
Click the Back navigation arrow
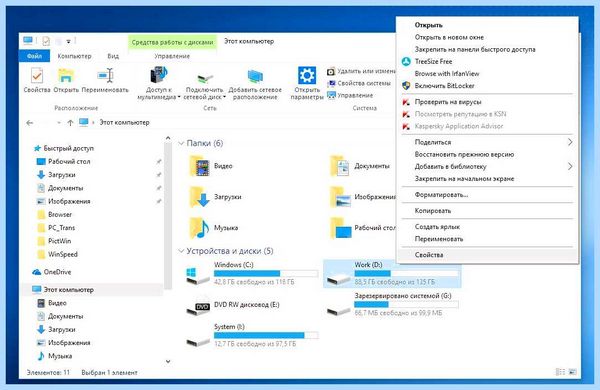coord(29,123)
